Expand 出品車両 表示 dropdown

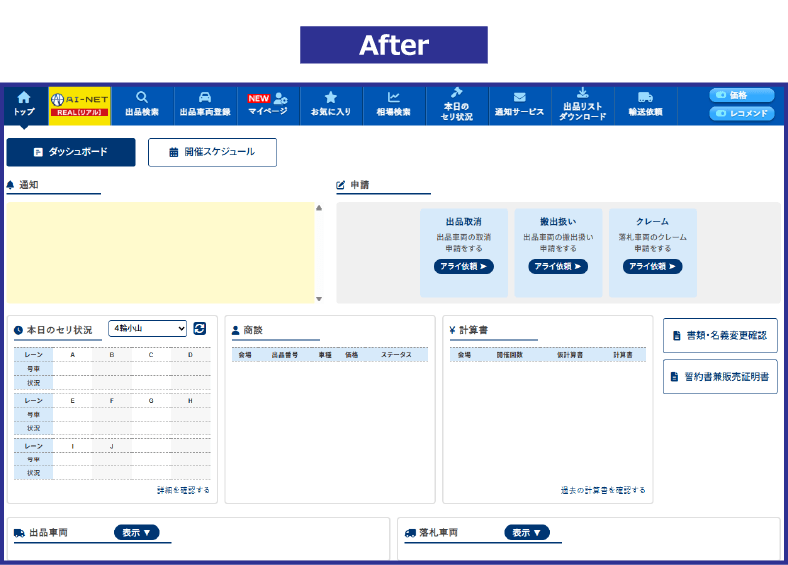pos(137,532)
